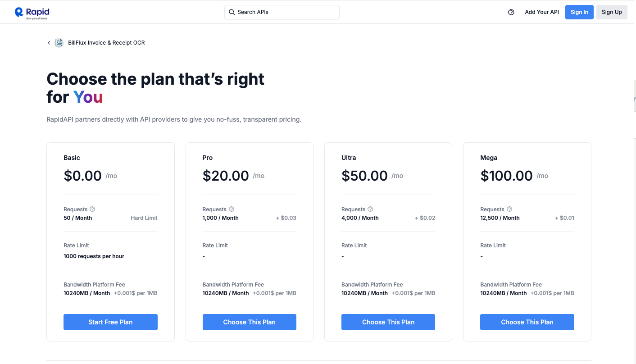This screenshot has height=364, width=636.
Task: Click the Requests tooltip icon on Basic plan
Action: click(x=92, y=209)
